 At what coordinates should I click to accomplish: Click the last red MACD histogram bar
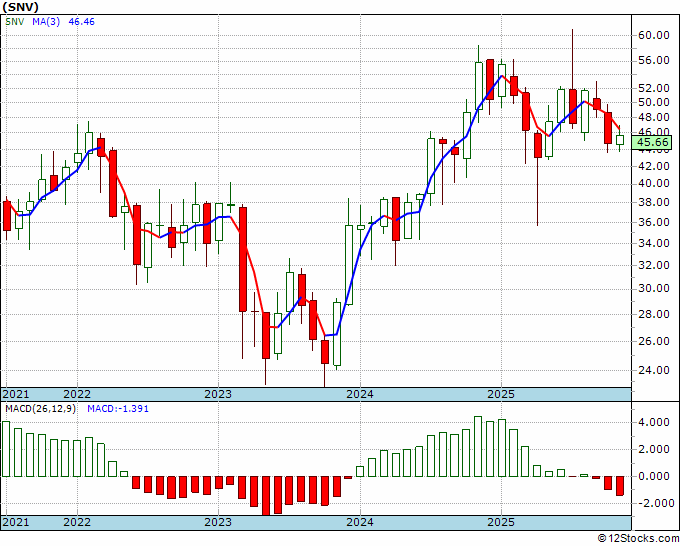(620, 486)
